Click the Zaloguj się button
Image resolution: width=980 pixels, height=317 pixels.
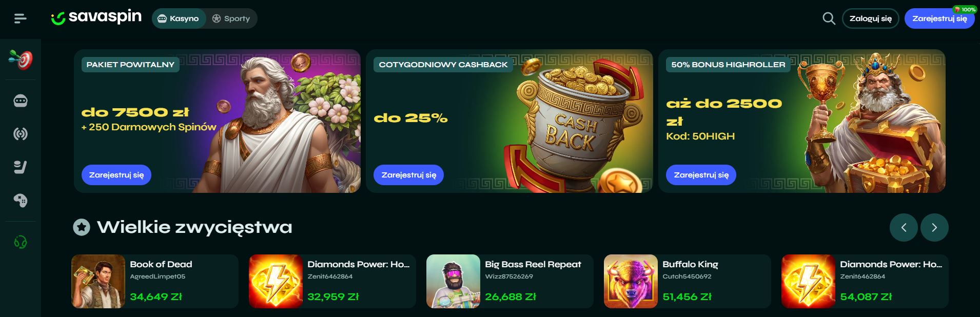871,18
